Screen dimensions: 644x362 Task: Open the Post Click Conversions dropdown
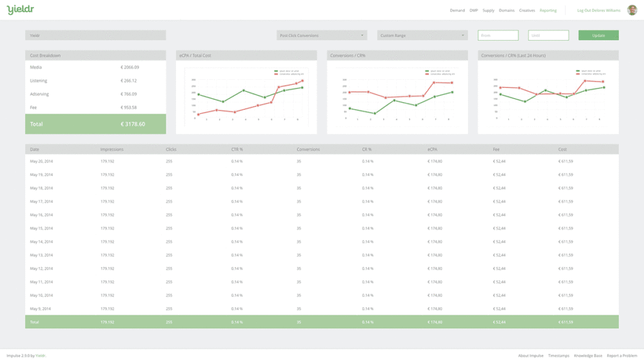tap(321, 36)
